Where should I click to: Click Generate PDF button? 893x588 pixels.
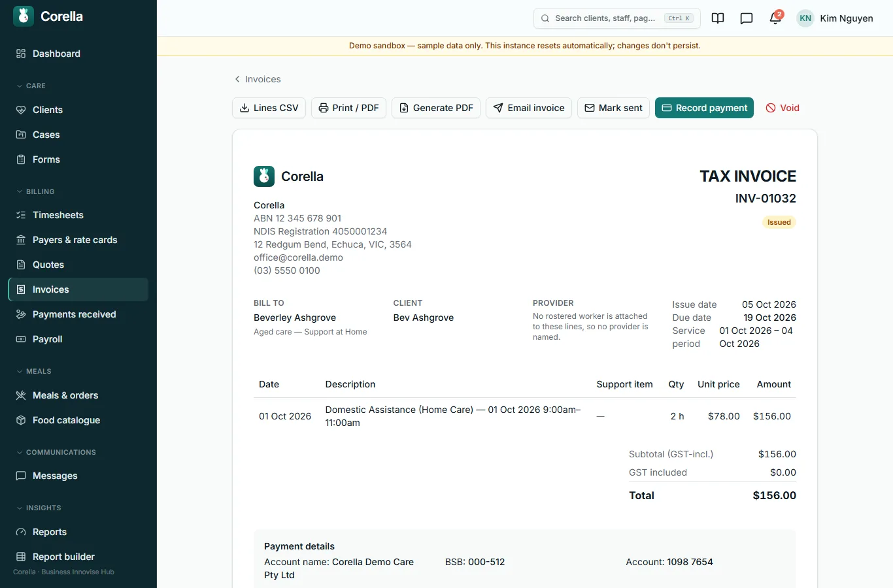[436, 108]
